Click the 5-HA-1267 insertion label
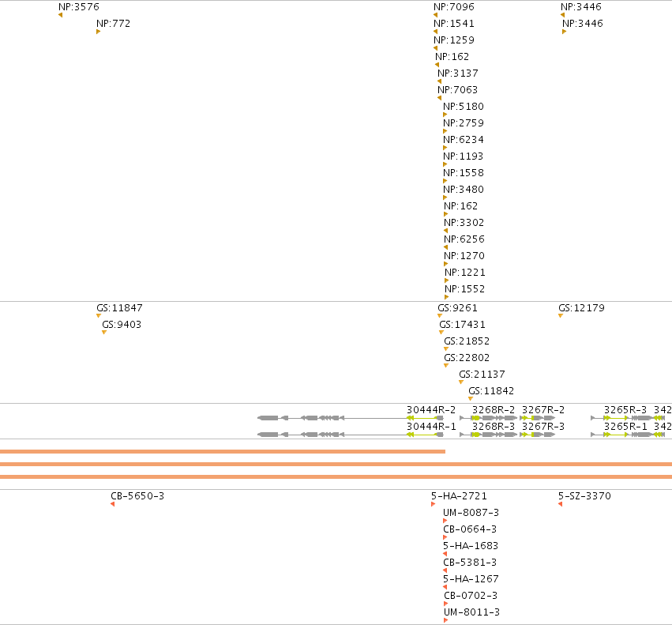Image resolution: width=672 pixels, height=625 pixels. (471, 579)
